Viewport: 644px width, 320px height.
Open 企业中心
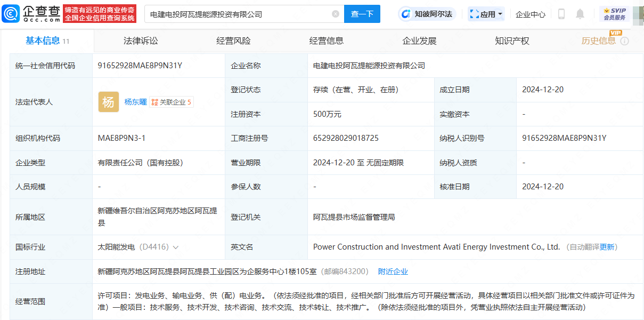click(531, 14)
